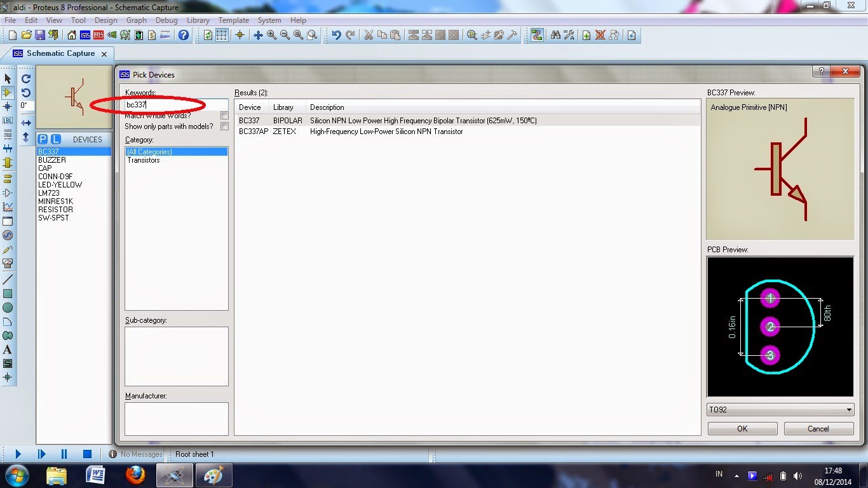The width and height of the screenshot is (868, 488).
Task: Stop the simulation with the Stop button
Action: 87,454
